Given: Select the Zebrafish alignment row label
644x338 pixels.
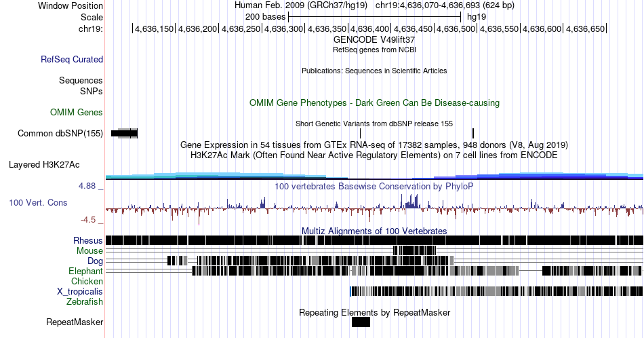Looking at the screenshot, I should 85,301.
